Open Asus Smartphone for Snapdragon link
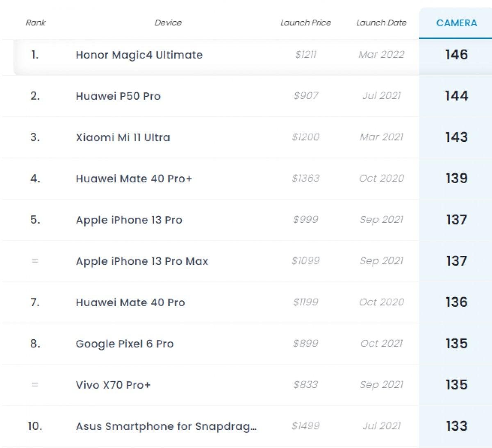 pyautogui.click(x=166, y=426)
